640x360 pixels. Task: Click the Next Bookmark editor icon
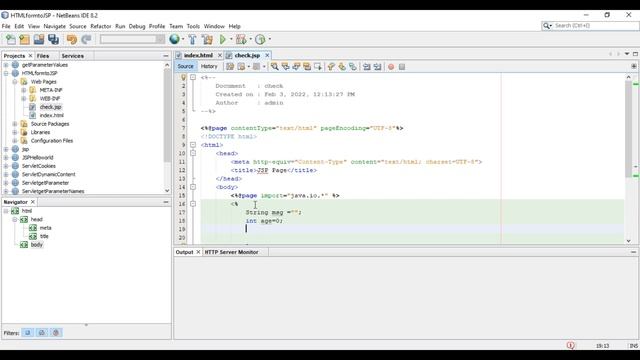342,67
